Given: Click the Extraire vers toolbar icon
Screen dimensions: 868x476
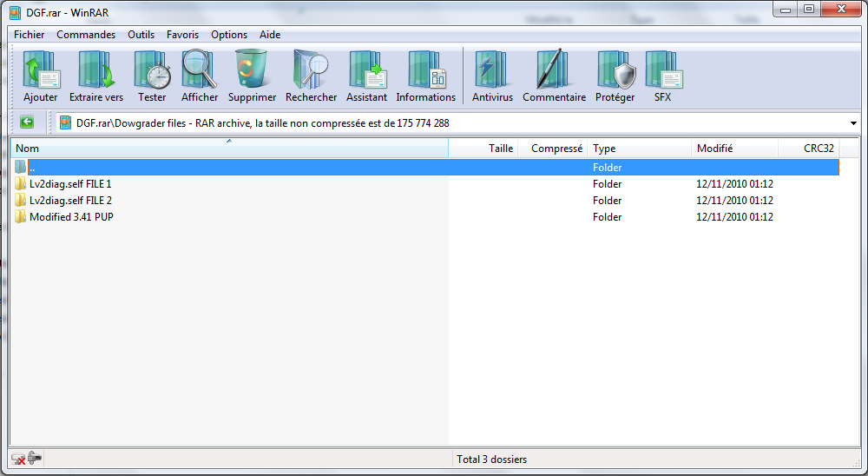Looking at the screenshot, I should [96, 76].
